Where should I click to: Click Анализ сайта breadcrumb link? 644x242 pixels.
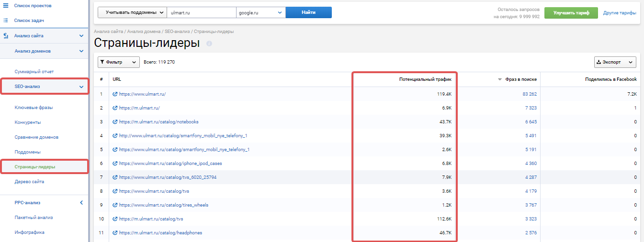109,32
